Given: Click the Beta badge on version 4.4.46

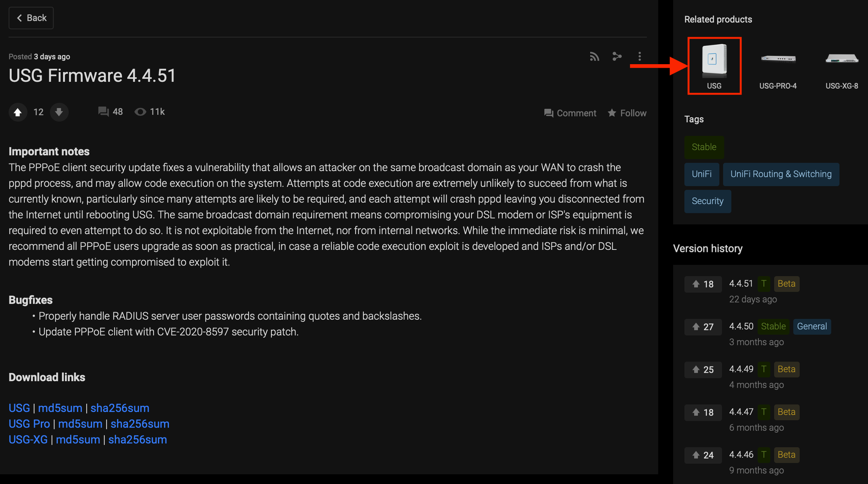Looking at the screenshot, I should [786, 455].
